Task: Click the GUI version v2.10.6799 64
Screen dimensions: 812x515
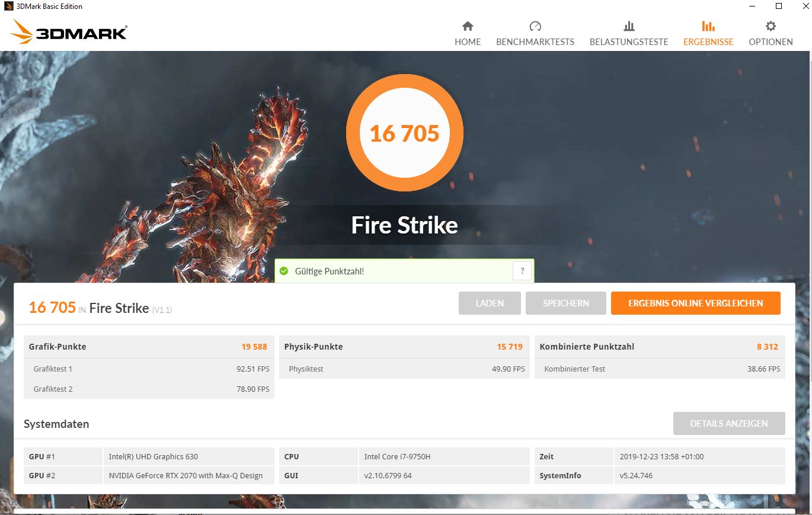Action: (388, 475)
